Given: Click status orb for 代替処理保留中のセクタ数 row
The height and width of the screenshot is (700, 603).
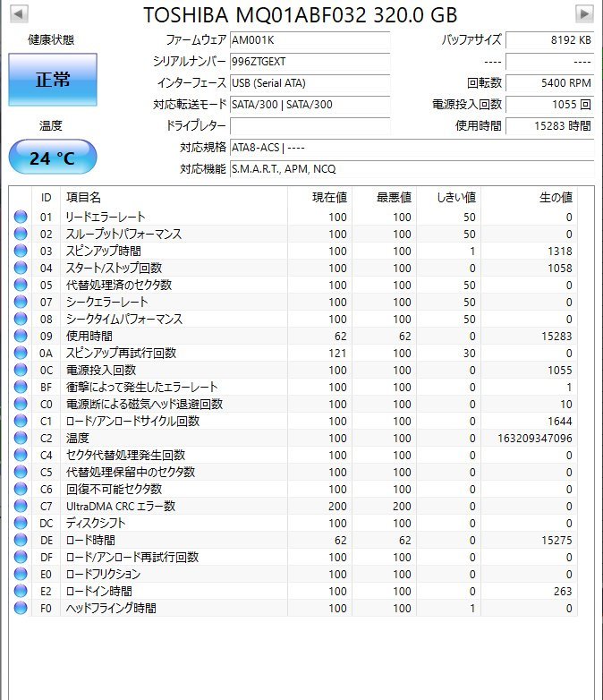Looking at the screenshot, I should point(21,472).
